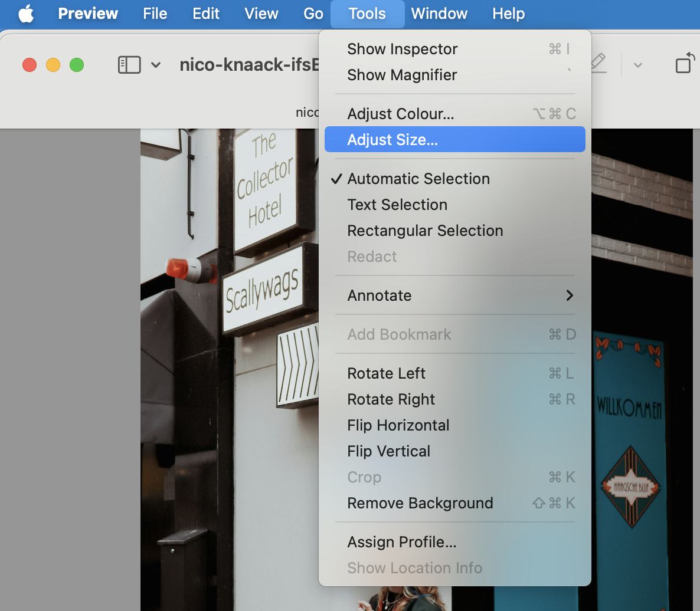Click the Rotate toolbar icon
Viewport: 700px width, 611px height.
pyautogui.click(x=685, y=63)
